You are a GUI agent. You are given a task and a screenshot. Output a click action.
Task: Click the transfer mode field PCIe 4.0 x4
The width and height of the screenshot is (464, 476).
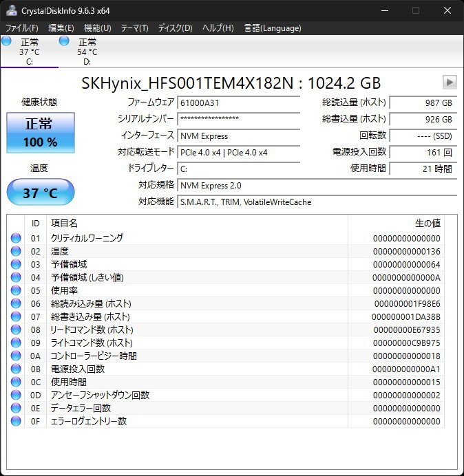[239, 152]
